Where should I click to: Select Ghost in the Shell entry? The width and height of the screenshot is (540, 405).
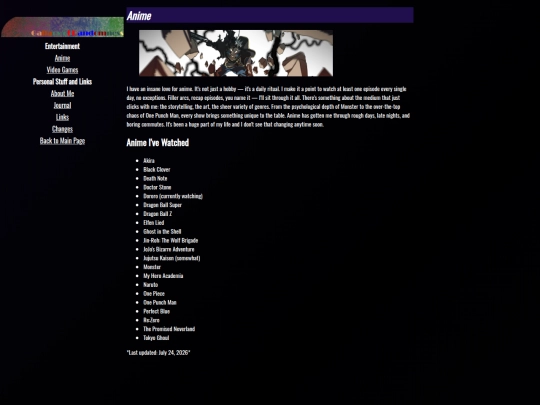[x=162, y=231]
